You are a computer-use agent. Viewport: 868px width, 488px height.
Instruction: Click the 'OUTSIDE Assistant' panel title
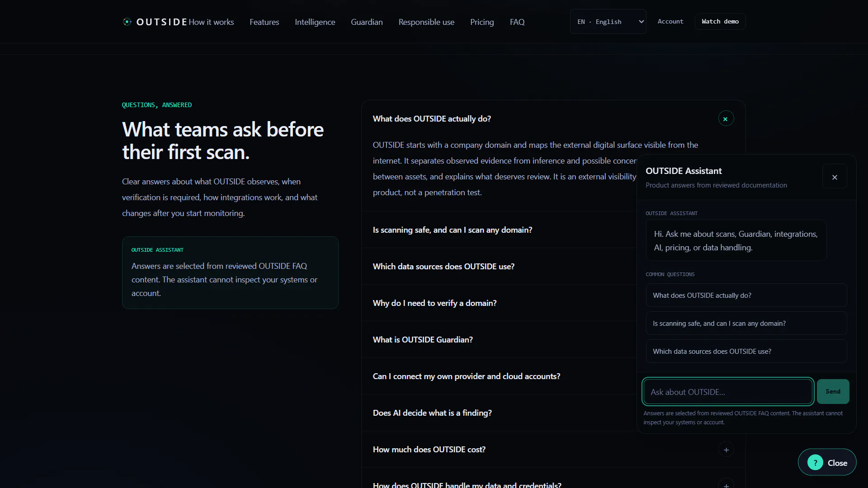point(684,171)
